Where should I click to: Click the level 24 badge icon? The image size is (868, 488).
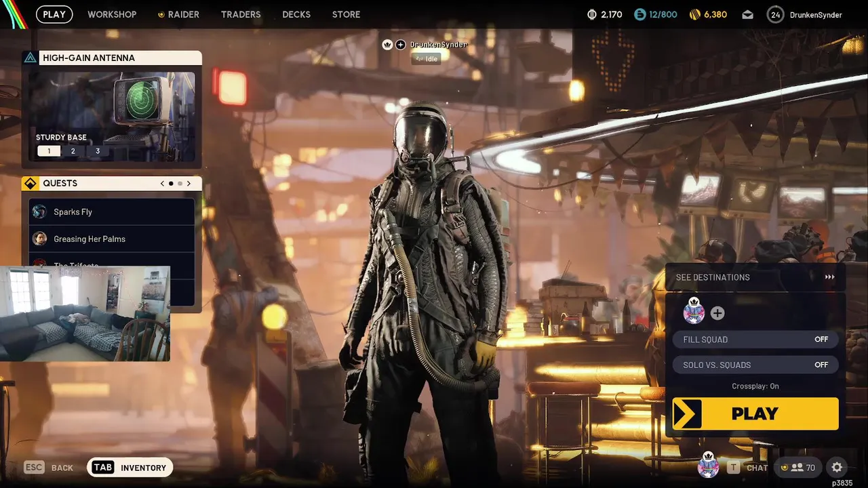point(776,14)
